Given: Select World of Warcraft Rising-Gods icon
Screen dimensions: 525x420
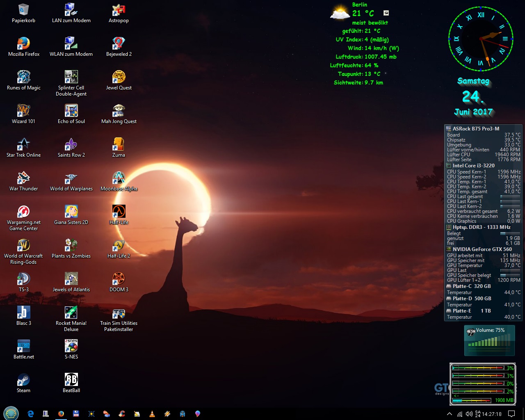Looking at the screenshot, I should (24, 252).
